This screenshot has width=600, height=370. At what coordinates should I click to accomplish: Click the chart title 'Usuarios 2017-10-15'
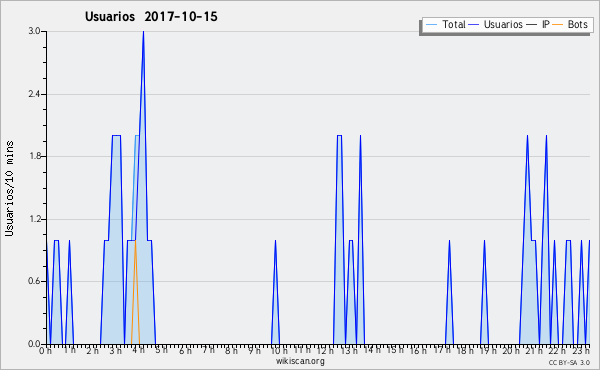(x=151, y=16)
